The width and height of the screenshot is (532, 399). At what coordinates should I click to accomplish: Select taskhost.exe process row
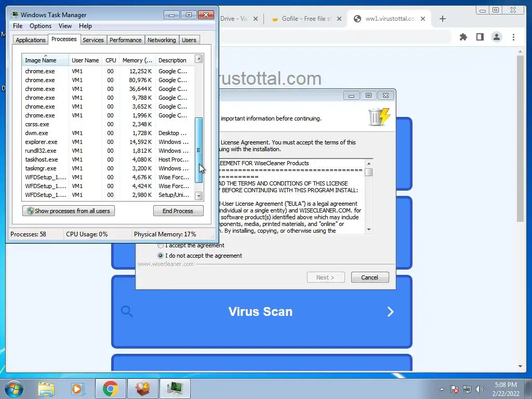108,159
